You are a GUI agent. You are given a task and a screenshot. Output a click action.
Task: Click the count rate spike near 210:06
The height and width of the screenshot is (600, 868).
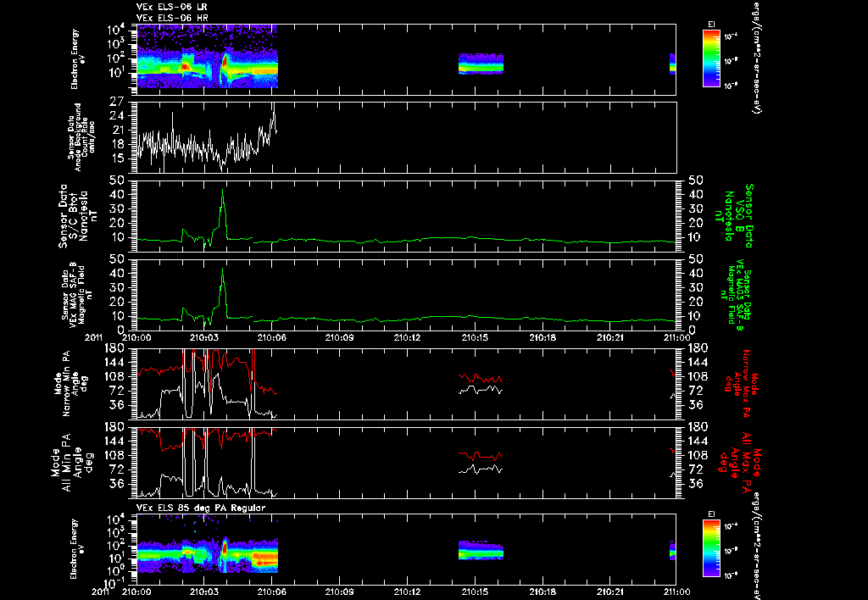[274, 108]
